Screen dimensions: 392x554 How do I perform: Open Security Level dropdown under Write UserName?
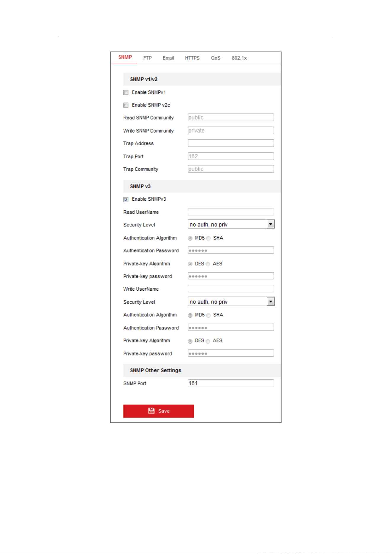coord(231,302)
